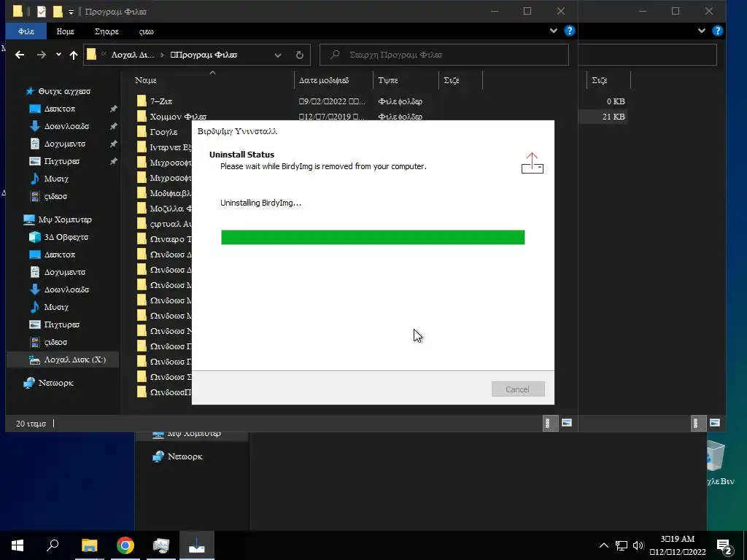
Task: Open the Φιλε ribbon tab
Action: coord(26,31)
